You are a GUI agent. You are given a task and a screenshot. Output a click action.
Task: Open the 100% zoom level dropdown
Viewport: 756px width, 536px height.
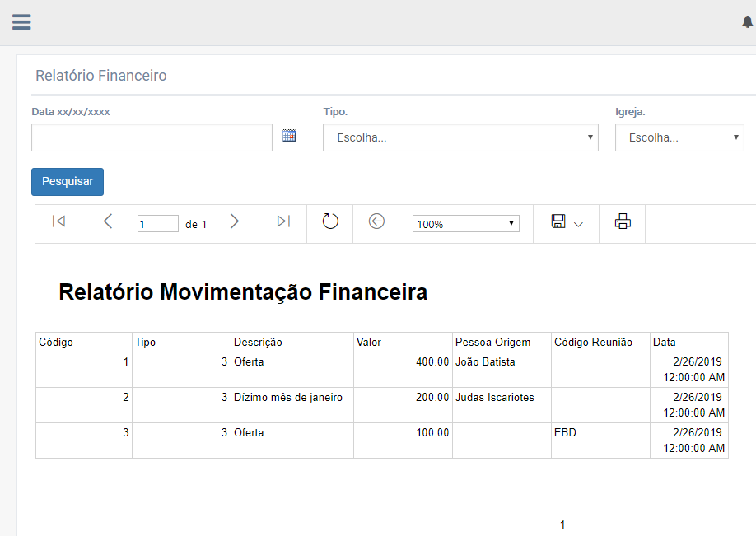point(465,224)
